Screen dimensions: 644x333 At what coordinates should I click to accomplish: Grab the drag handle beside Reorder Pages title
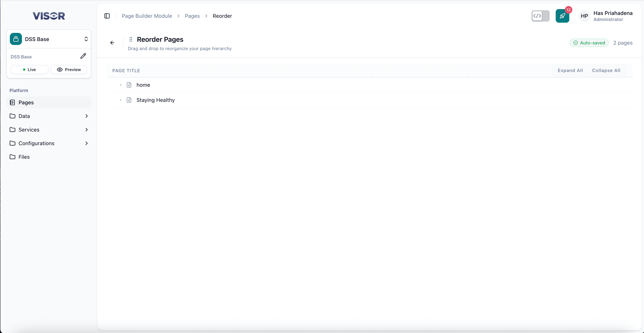(x=131, y=39)
